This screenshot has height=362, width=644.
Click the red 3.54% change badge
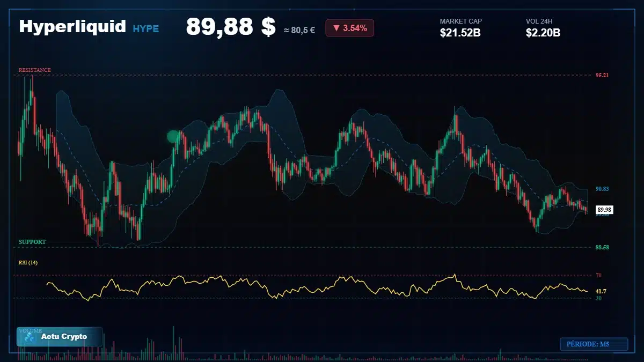pyautogui.click(x=349, y=28)
